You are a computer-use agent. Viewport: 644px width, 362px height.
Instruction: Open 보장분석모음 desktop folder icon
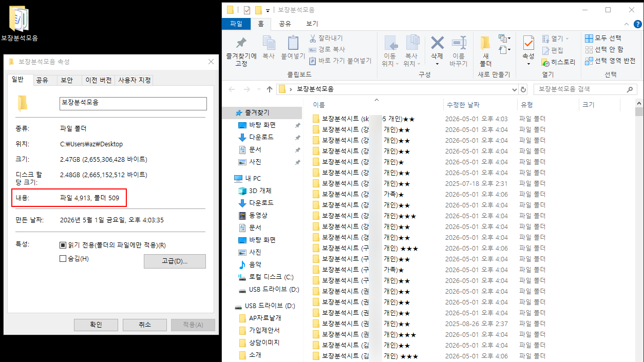[x=20, y=24]
